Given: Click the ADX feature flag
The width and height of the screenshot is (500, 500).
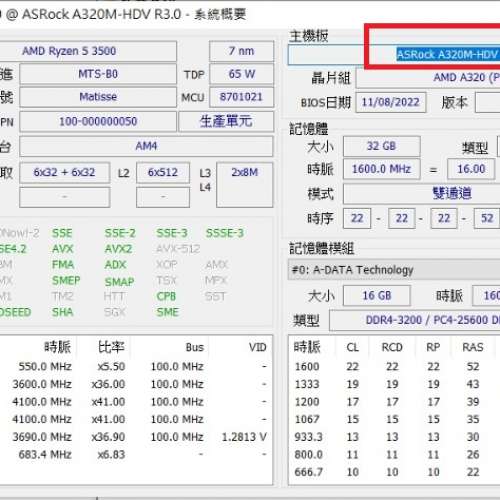Looking at the screenshot, I should (x=115, y=264).
